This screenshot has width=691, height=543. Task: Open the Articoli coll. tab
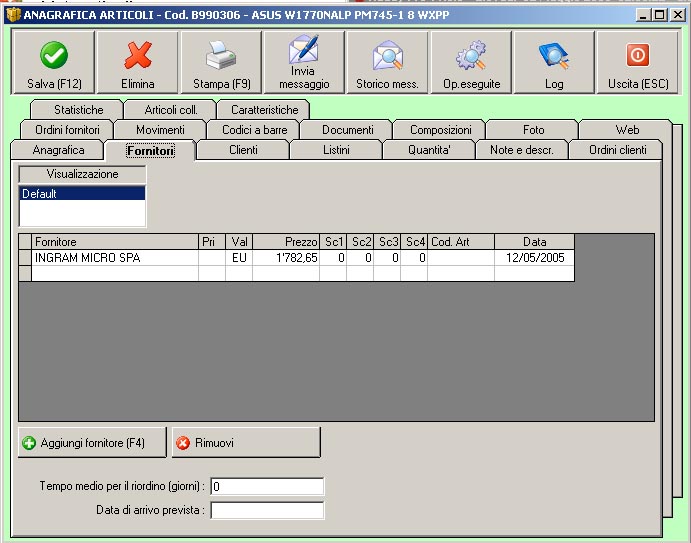click(171, 110)
